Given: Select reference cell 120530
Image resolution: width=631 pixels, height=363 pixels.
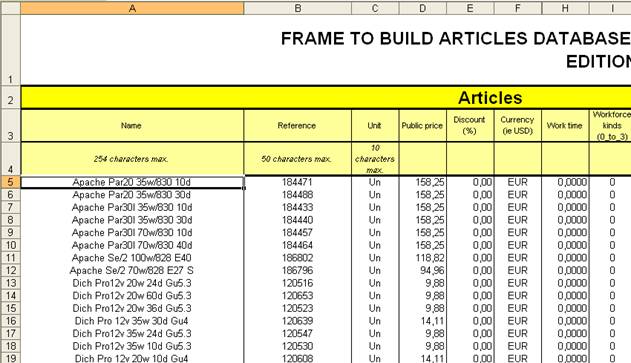Looking at the screenshot, I should click(298, 346).
